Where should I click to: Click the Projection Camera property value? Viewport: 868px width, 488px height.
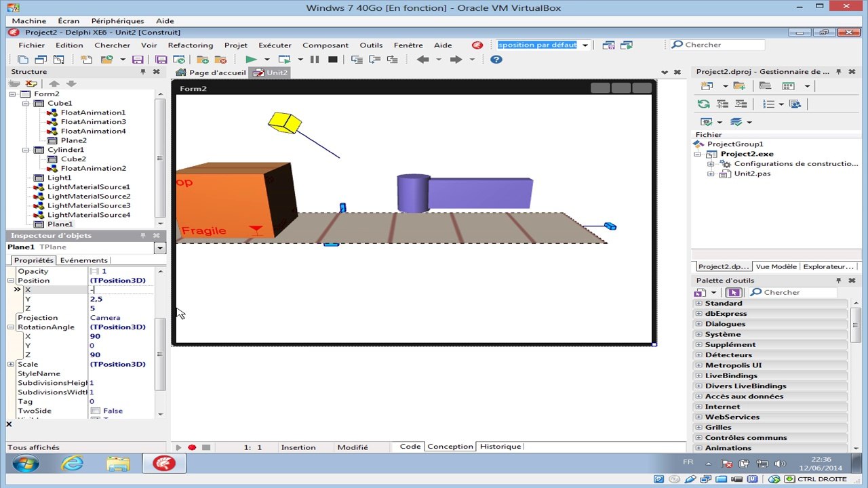coord(122,318)
